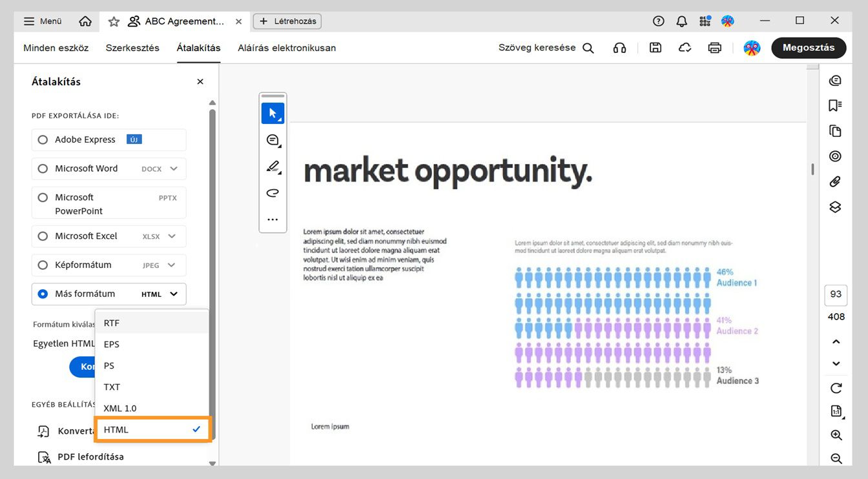The image size is (868, 479).
Task: Select Képformátum export option
Action: (x=42, y=265)
